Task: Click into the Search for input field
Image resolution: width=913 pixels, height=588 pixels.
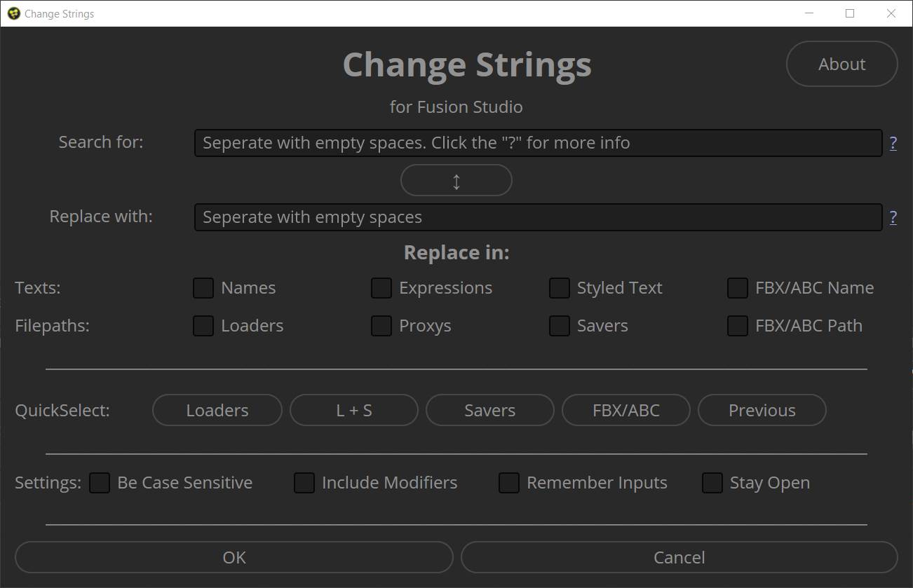Action: click(538, 143)
